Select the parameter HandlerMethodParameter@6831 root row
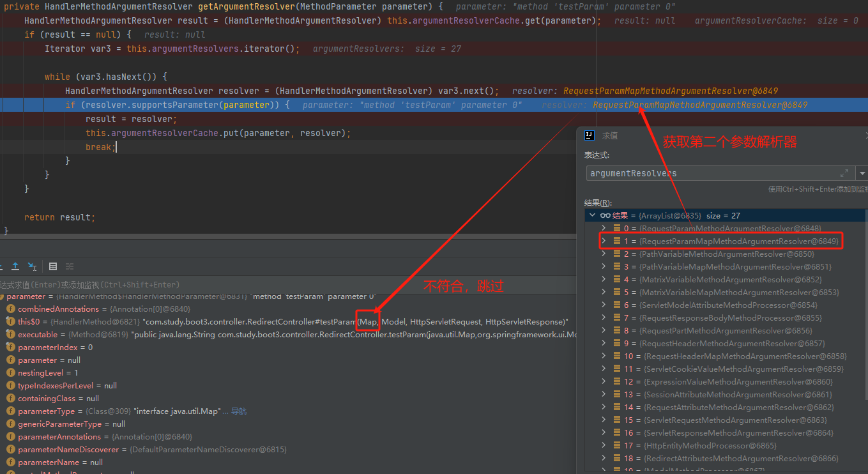The width and height of the screenshot is (868, 474). pyautogui.click(x=287, y=296)
